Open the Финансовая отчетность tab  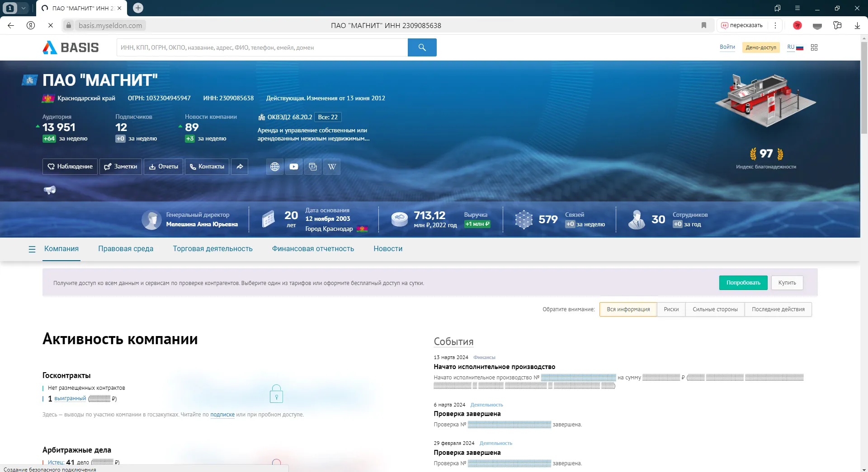coord(313,249)
